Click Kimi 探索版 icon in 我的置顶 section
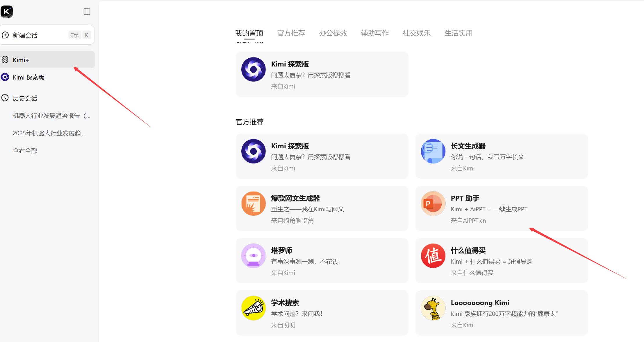The image size is (644, 342). point(254,69)
